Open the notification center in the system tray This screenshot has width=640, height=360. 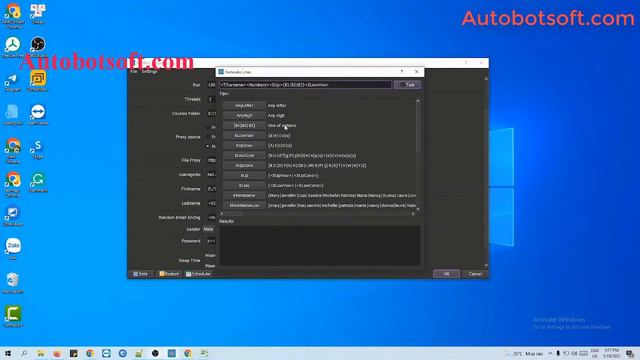pos(631,354)
